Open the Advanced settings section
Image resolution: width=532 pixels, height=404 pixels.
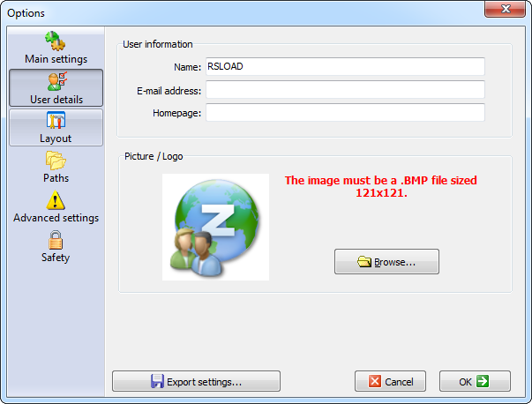[x=56, y=206]
